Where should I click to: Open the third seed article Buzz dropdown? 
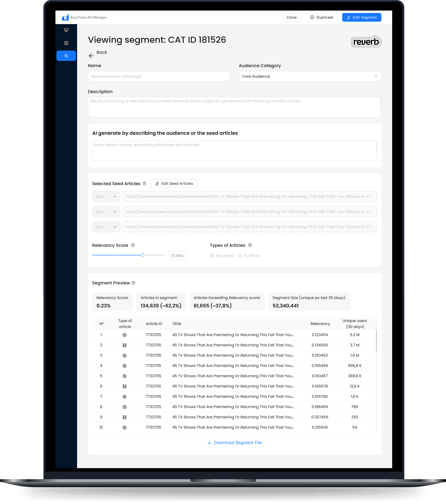pyautogui.click(x=106, y=227)
